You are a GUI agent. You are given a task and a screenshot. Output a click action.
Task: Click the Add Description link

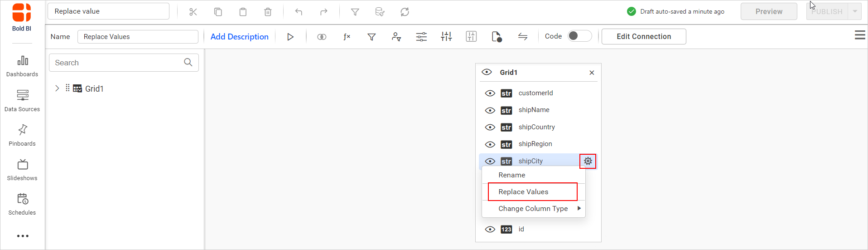pos(239,37)
